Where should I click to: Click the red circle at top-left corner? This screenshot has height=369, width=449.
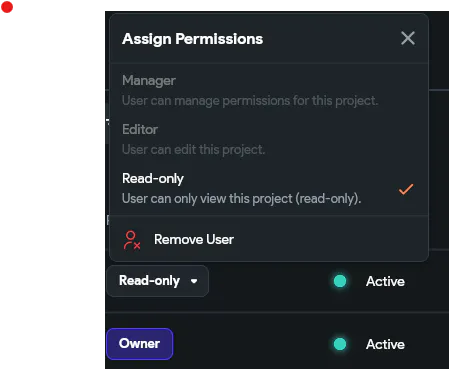7,7
